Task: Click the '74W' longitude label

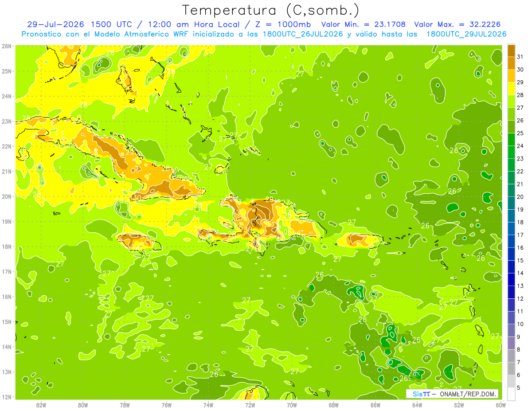Action: click(208, 405)
